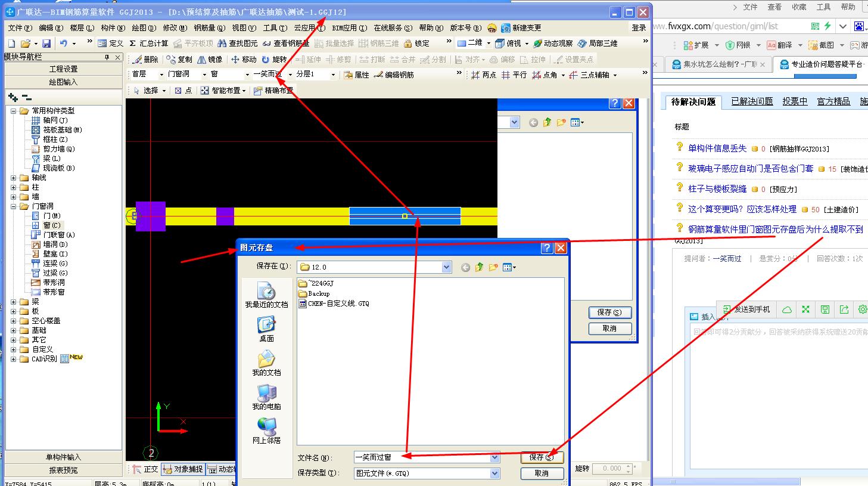Viewport: 868px width, 486px height.
Task: Open 我的电脑 in dialog places bar
Action: [266, 397]
